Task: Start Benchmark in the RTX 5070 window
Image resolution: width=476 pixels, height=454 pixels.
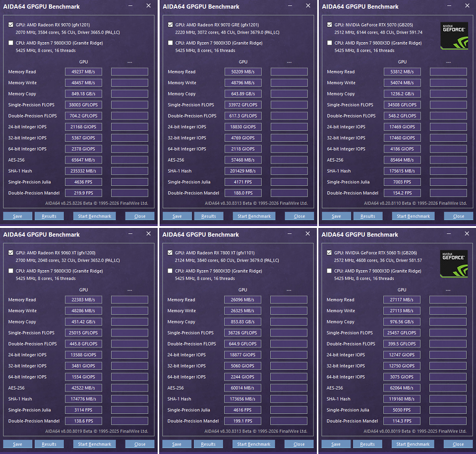Action: click(413, 216)
